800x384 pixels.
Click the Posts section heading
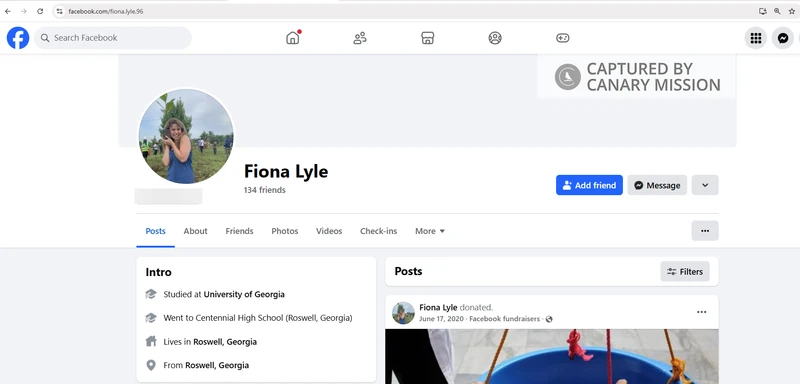[x=408, y=271]
